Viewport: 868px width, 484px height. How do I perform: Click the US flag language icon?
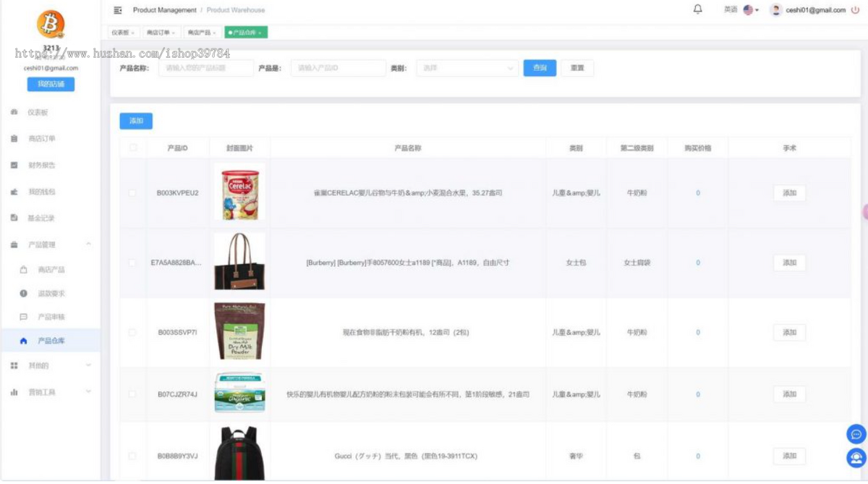coord(748,10)
